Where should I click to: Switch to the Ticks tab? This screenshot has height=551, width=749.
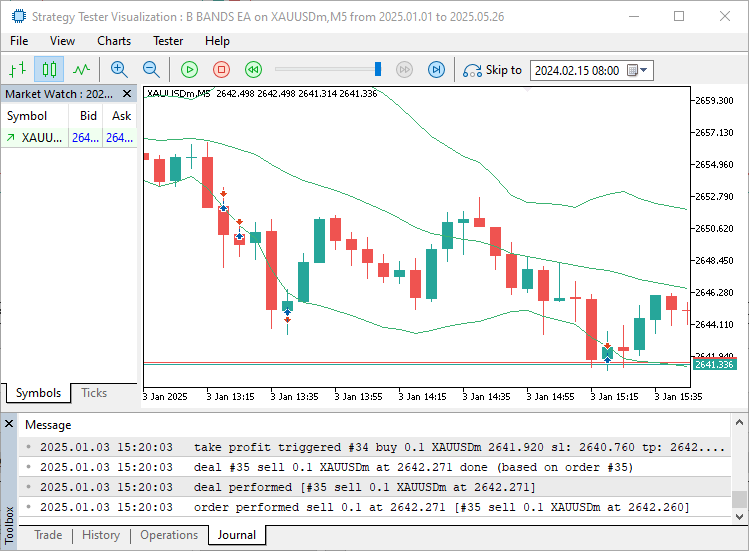[x=94, y=393]
